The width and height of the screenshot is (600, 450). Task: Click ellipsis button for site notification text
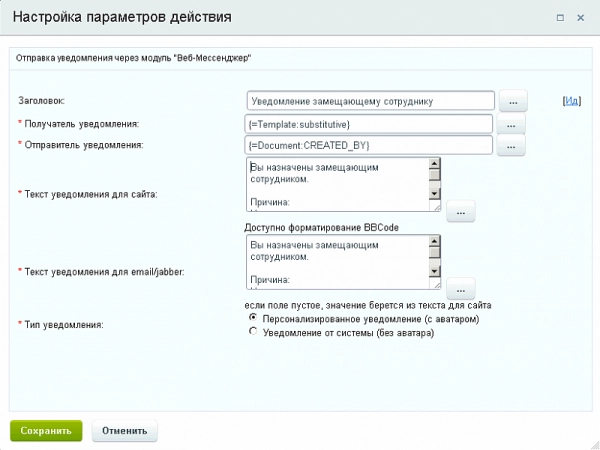(460, 212)
